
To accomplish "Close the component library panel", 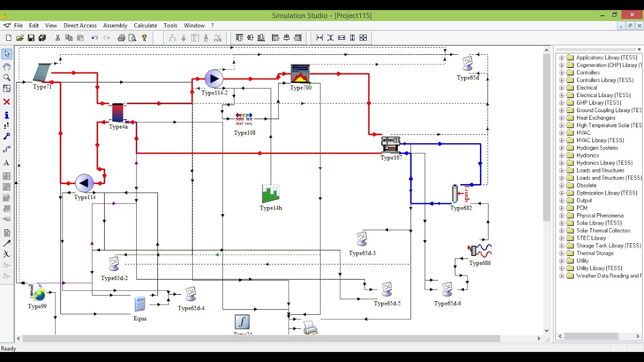I will click(x=639, y=49).
